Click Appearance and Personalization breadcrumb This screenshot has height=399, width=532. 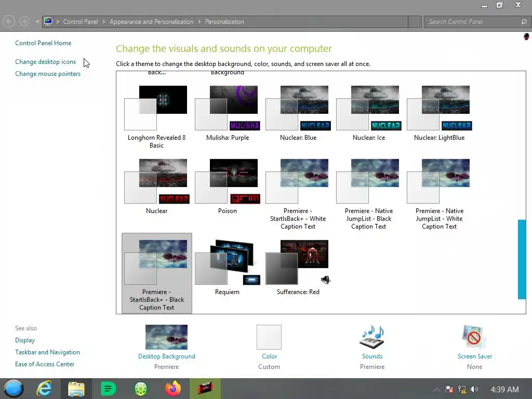pos(151,22)
